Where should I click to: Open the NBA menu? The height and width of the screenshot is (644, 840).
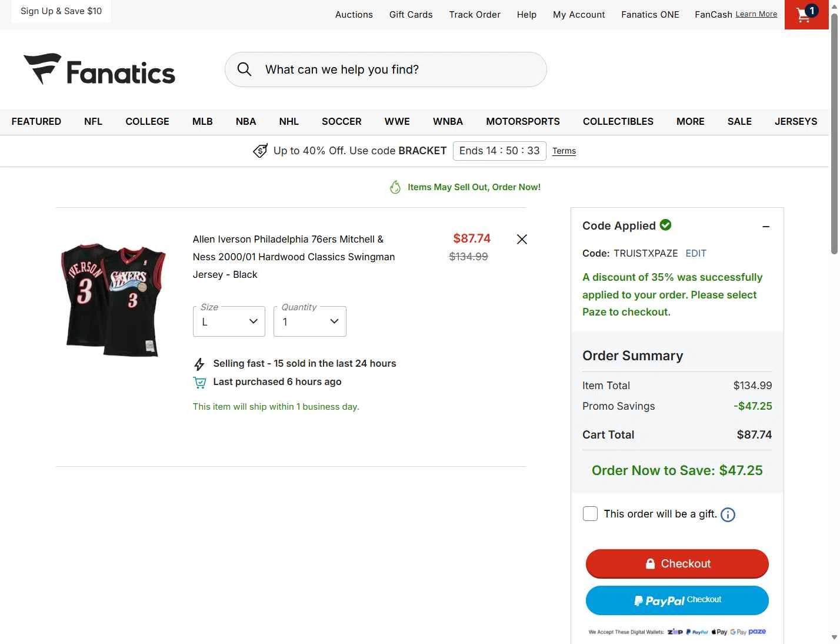point(246,121)
